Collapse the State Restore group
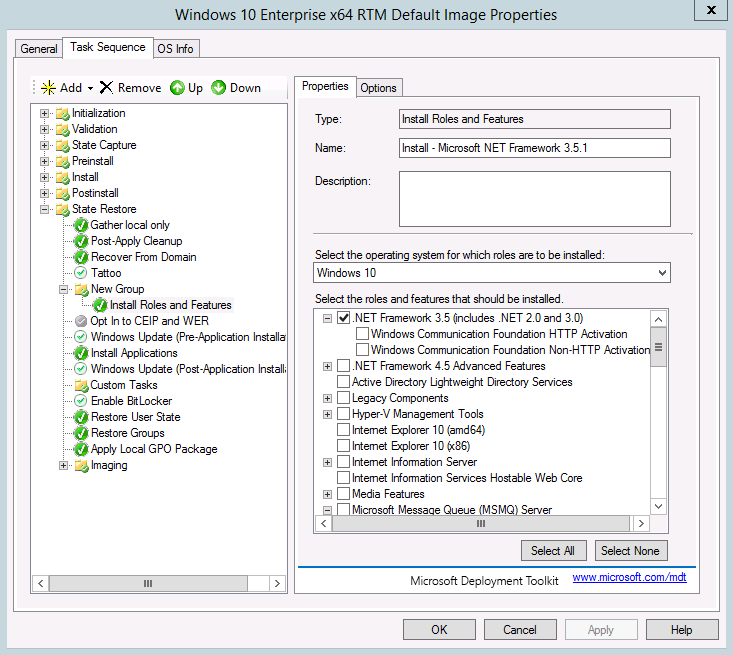733x655 pixels. pyautogui.click(x=45, y=209)
